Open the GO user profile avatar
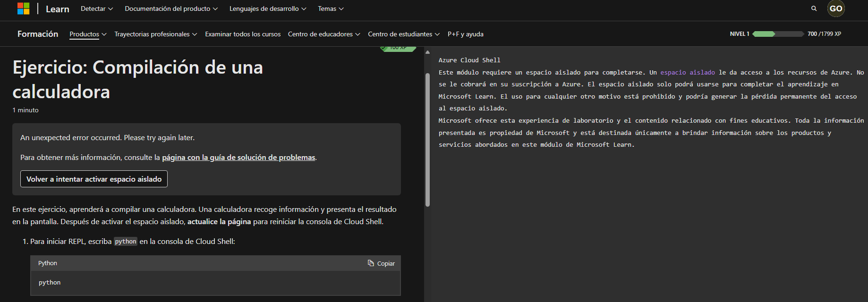The image size is (868, 302). pos(836,8)
